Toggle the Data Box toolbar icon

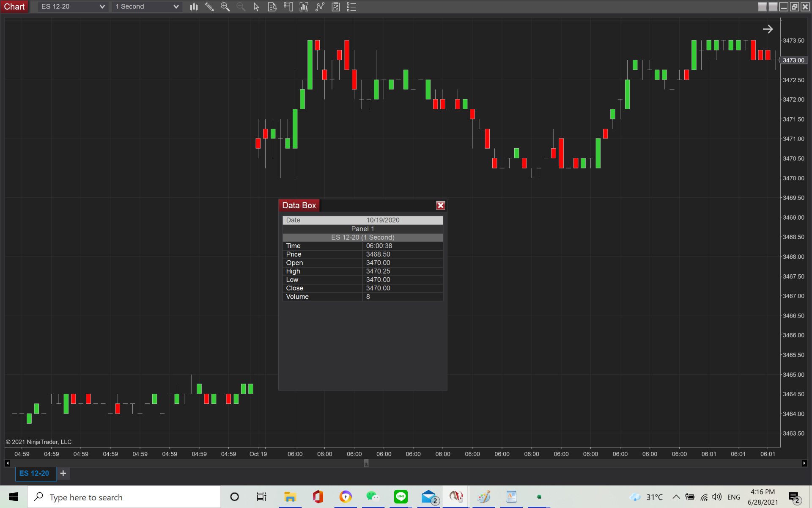272,7
